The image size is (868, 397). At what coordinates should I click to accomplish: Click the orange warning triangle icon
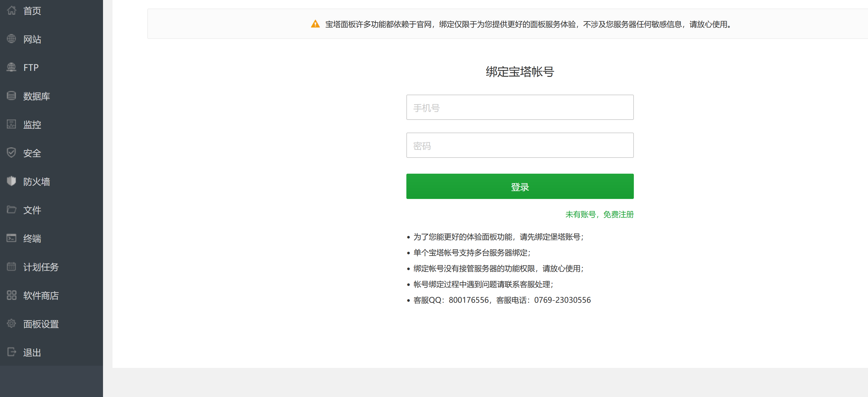pos(315,24)
